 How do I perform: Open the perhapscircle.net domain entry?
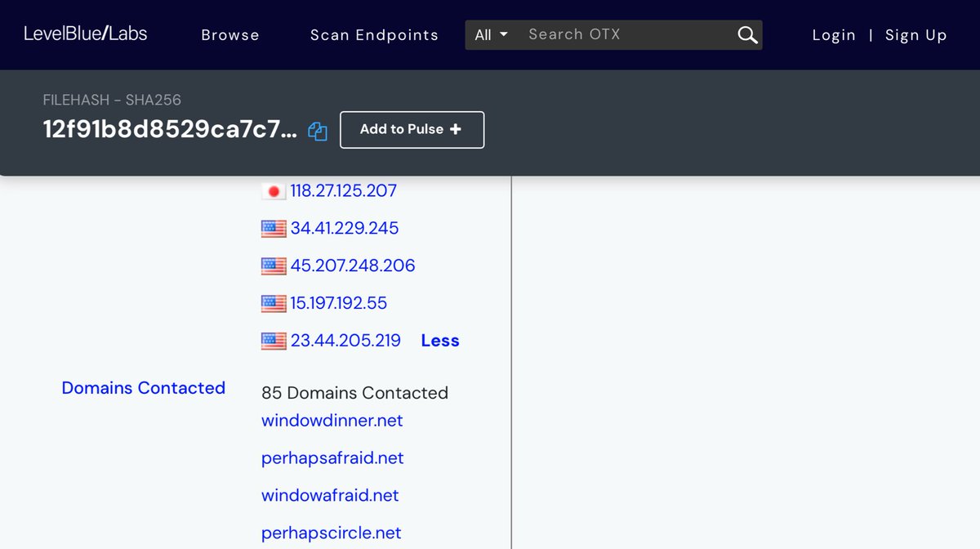(331, 533)
